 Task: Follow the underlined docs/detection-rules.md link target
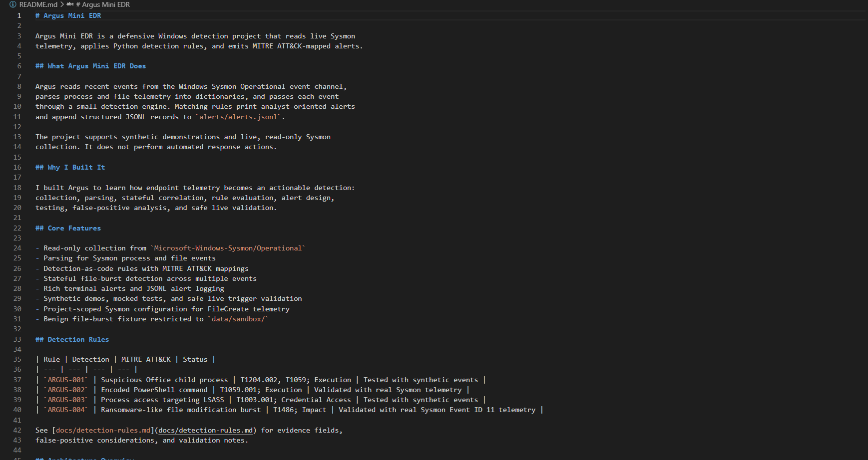pos(205,430)
